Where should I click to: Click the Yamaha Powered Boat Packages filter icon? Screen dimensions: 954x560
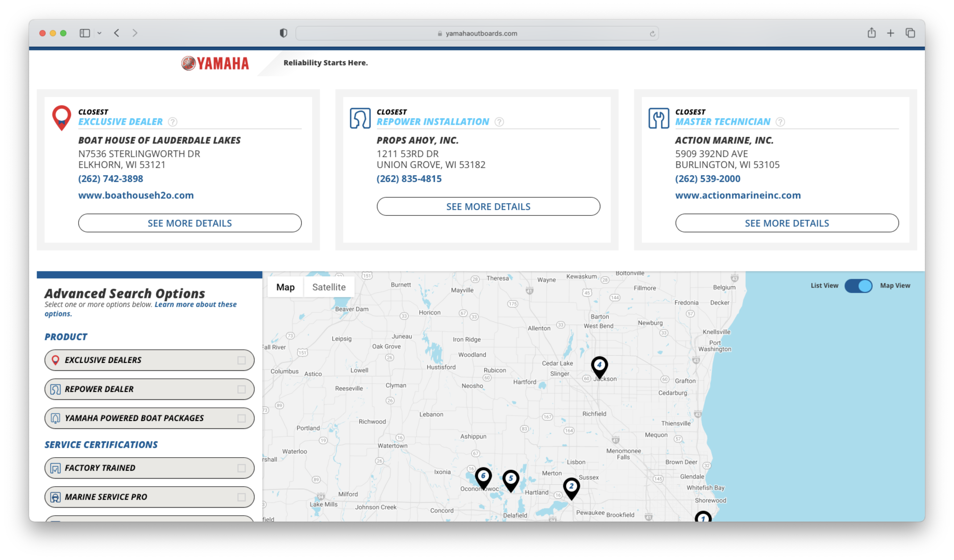(x=55, y=418)
